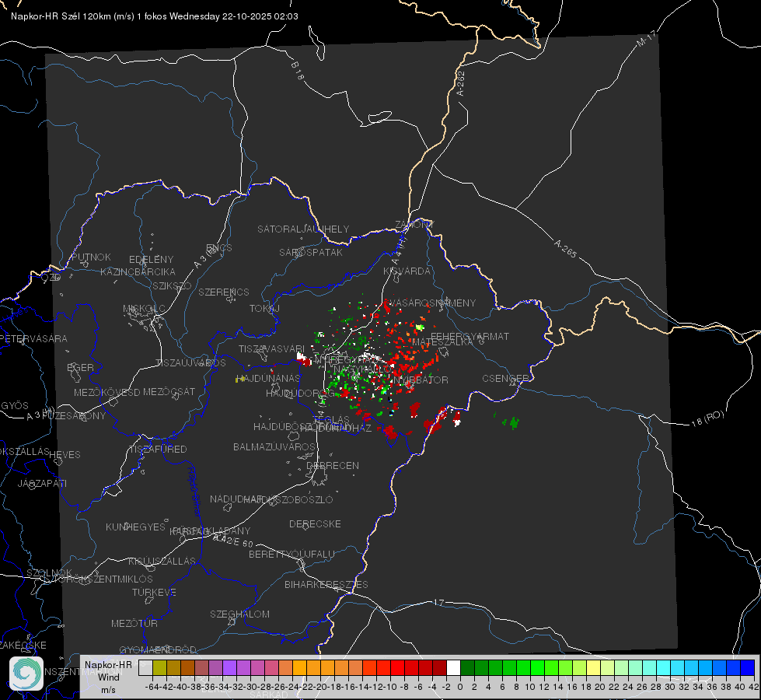This screenshot has width=761, height=700.
Task: Select the yellow swatch above legend value 18
Action: coord(593,667)
